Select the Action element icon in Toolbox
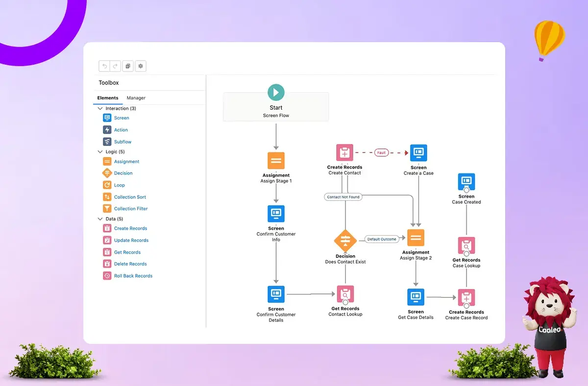This screenshot has width=588, height=386. 107,130
